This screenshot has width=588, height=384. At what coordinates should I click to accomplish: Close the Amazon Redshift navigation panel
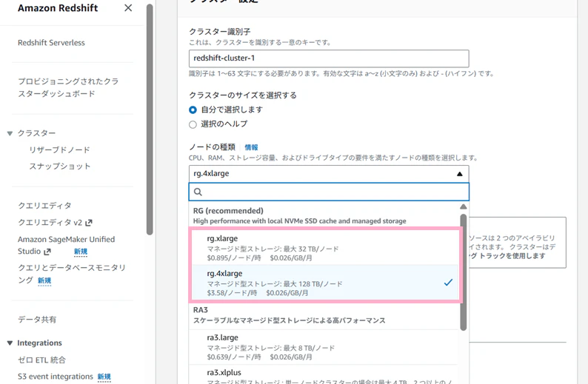pyautogui.click(x=128, y=8)
